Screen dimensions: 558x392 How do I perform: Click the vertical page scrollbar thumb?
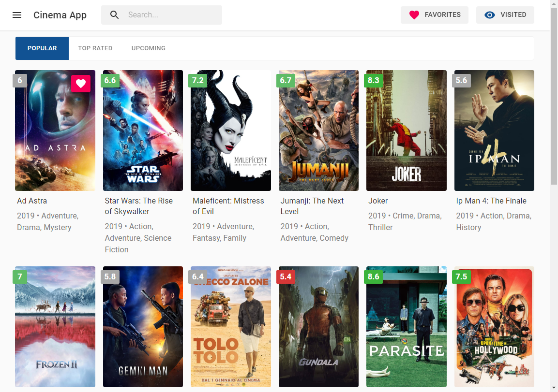point(554,96)
